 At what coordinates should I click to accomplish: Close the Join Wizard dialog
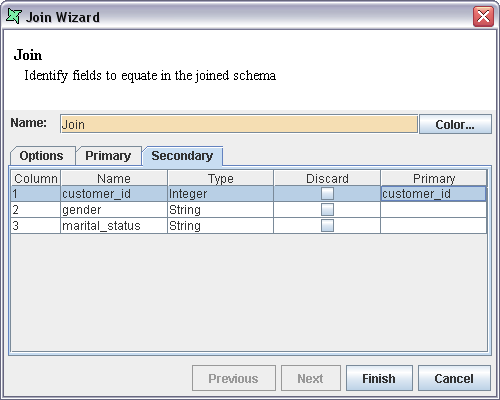pos(483,16)
